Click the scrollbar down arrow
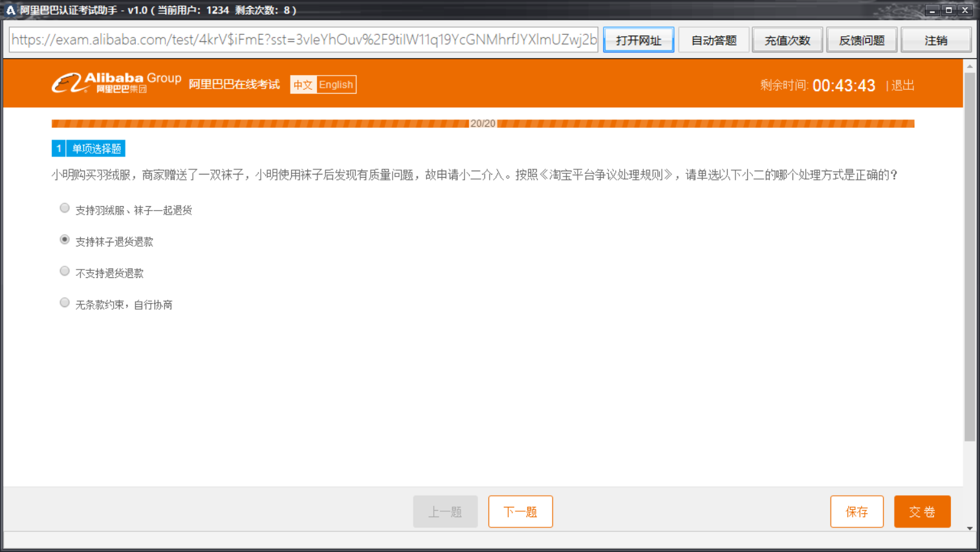980x552 pixels. [x=970, y=528]
